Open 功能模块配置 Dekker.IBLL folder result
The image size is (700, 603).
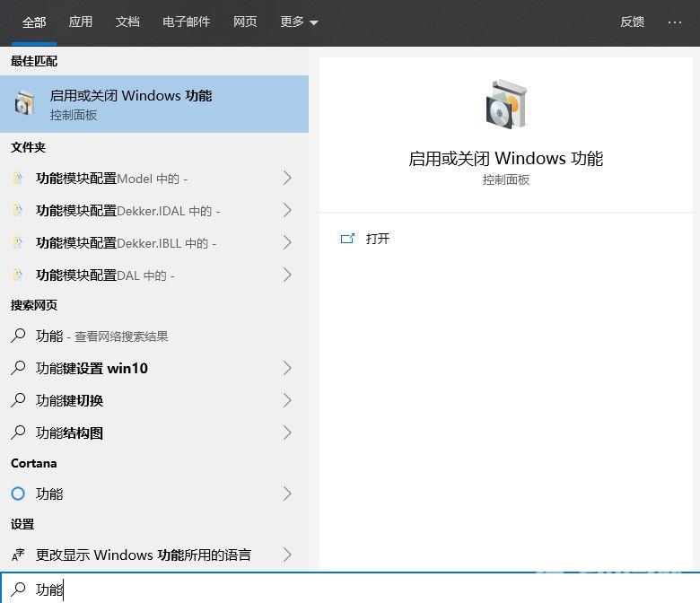tap(126, 243)
